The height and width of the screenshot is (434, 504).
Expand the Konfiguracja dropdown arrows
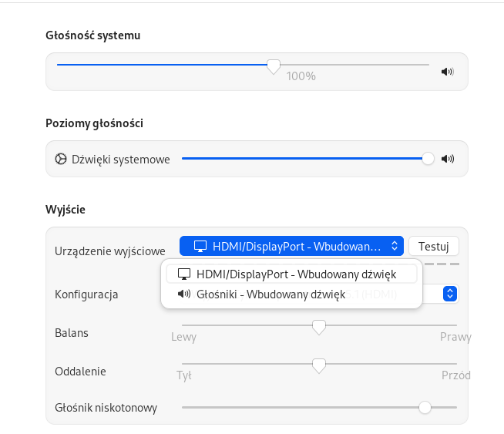pyautogui.click(x=450, y=294)
